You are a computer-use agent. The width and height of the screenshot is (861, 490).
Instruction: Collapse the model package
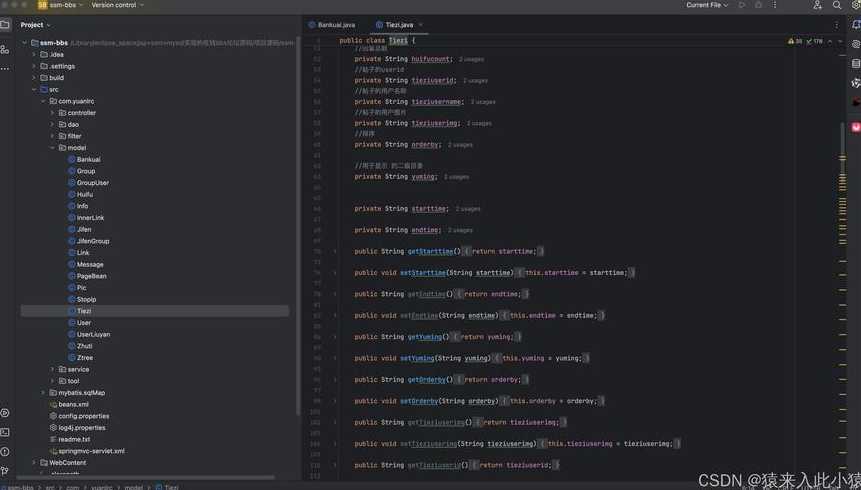point(53,148)
